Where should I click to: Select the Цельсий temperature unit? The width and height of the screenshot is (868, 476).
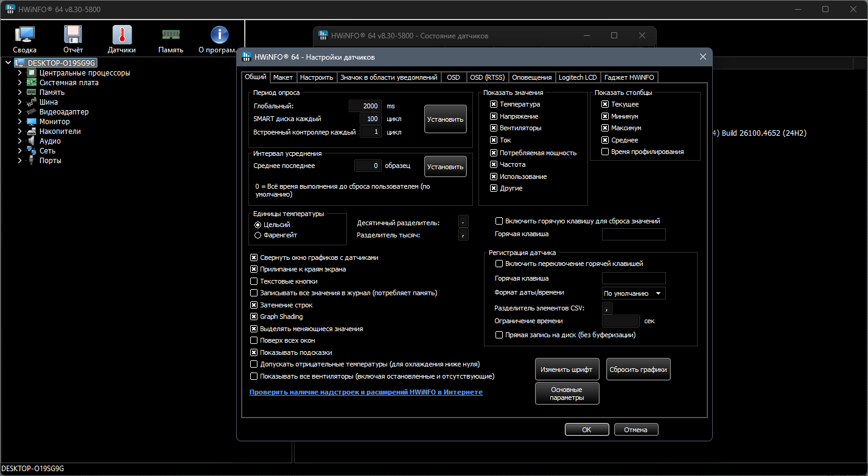(x=258, y=225)
